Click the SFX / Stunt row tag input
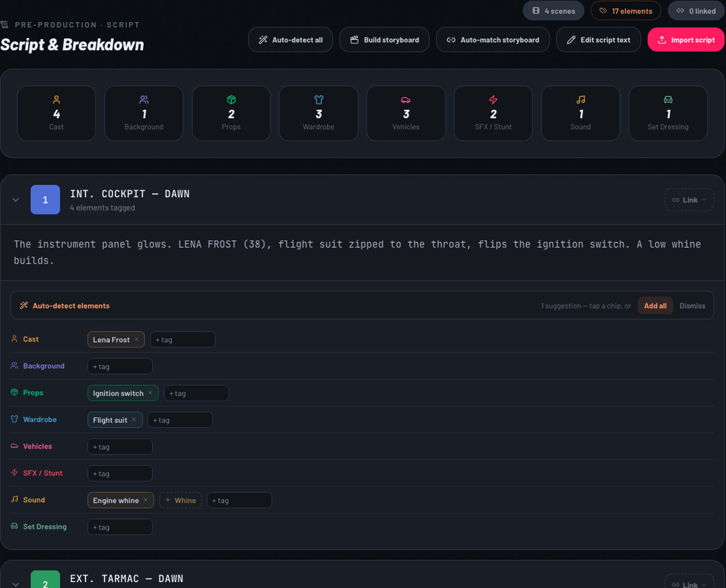Image resolution: width=726 pixels, height=588 pixels. point(120,473)
